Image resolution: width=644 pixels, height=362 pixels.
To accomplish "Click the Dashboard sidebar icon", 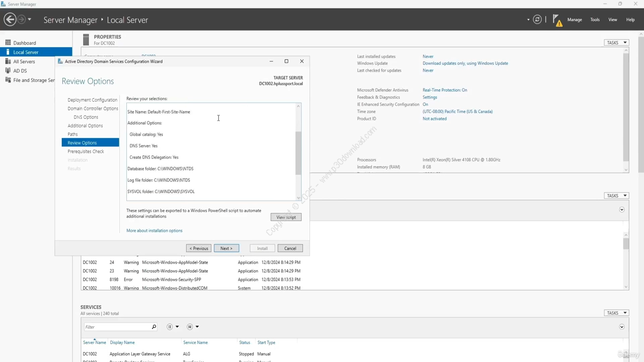I will click(x=8, y=43).
